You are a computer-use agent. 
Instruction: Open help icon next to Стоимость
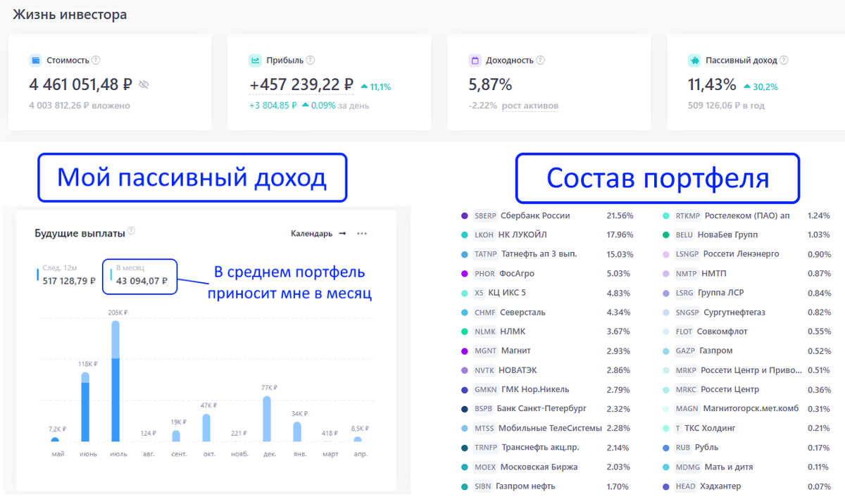click(x=96, y=61)
